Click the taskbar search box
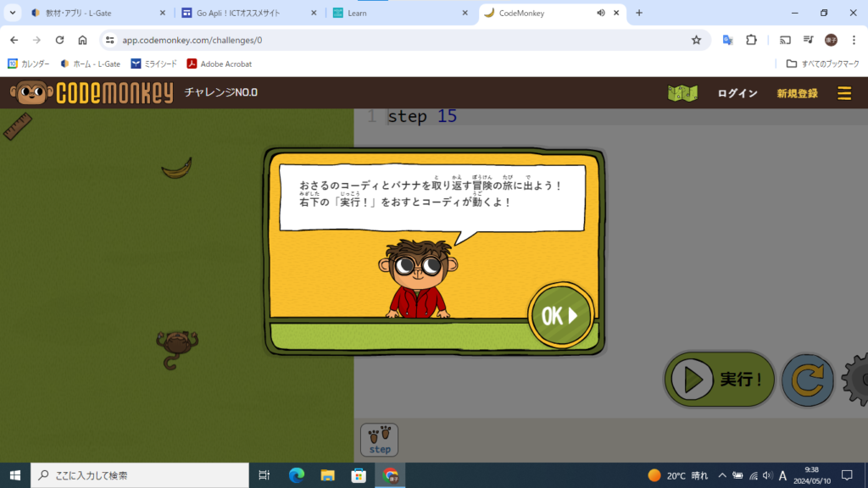The image size is (868, 488). coord(140,475)
